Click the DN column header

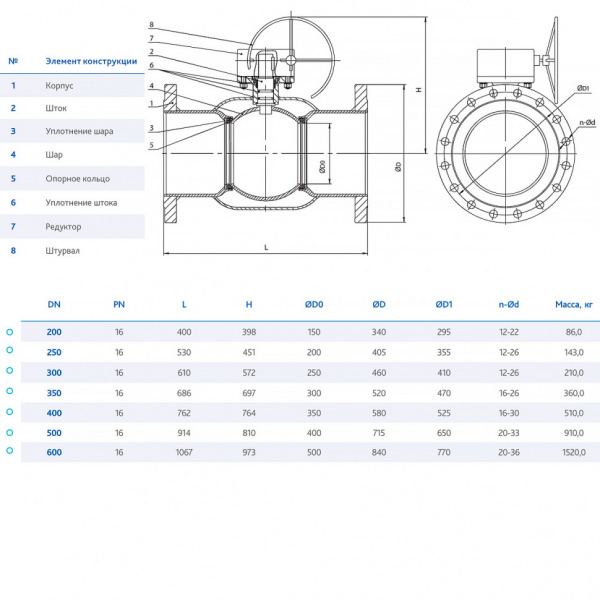point(53,303)
